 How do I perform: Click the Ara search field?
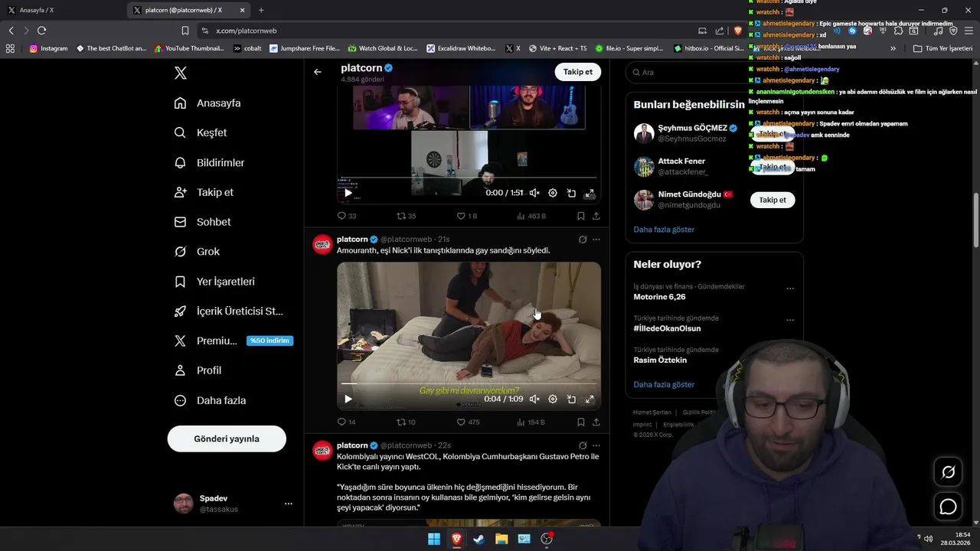coord(714,72)
